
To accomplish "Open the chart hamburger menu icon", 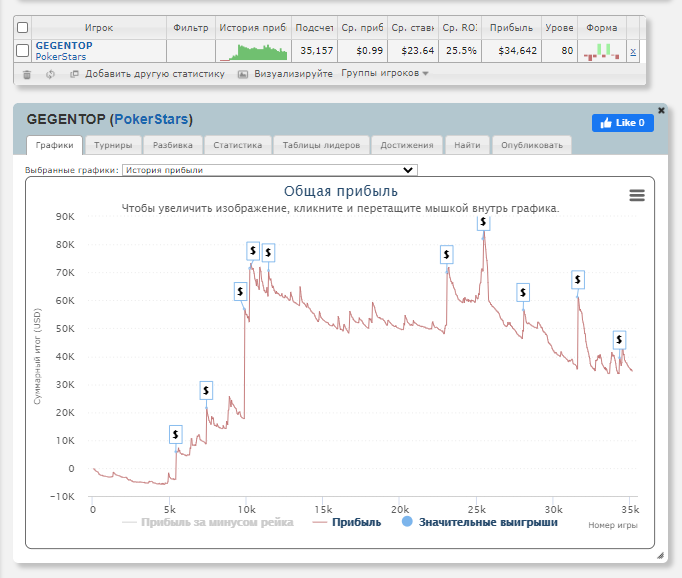I will click(637, 195).
